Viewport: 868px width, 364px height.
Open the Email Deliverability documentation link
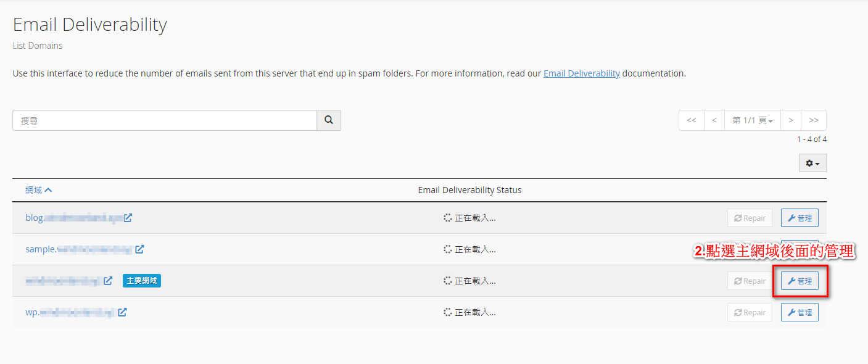(581, 73)
